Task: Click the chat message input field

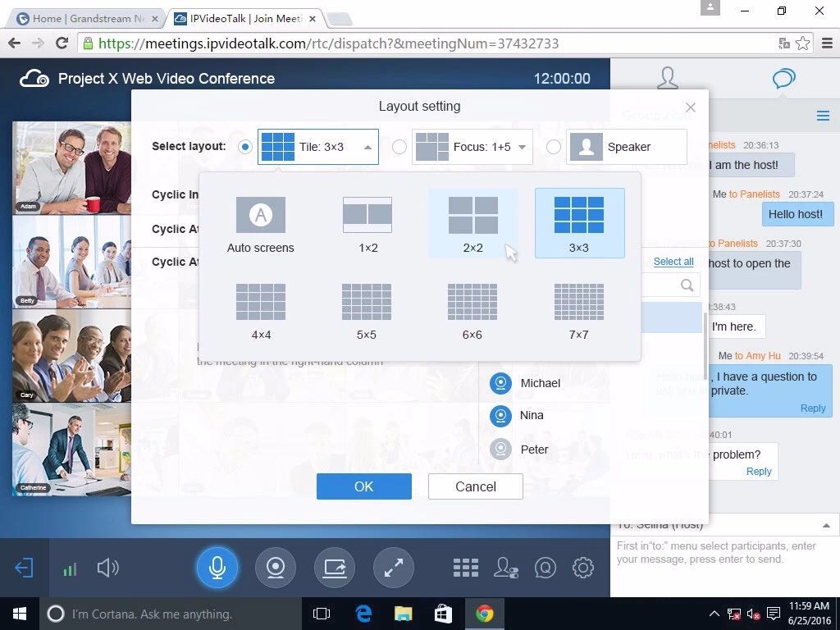Action: [x=725, y=565]
